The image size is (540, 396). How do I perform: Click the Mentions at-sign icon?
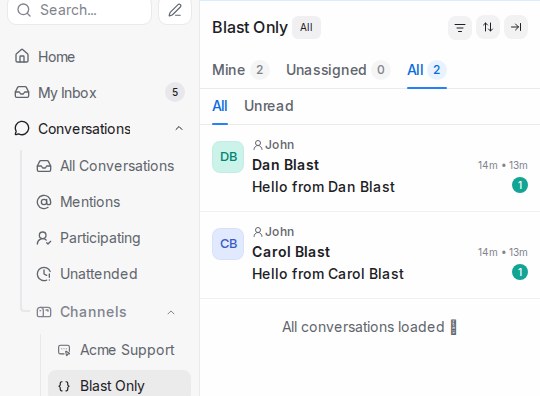click(44, 202)
